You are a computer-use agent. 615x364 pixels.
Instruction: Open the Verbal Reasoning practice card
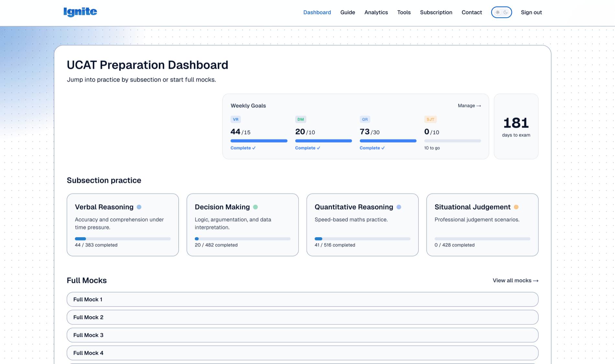click(x=123, y=225)
